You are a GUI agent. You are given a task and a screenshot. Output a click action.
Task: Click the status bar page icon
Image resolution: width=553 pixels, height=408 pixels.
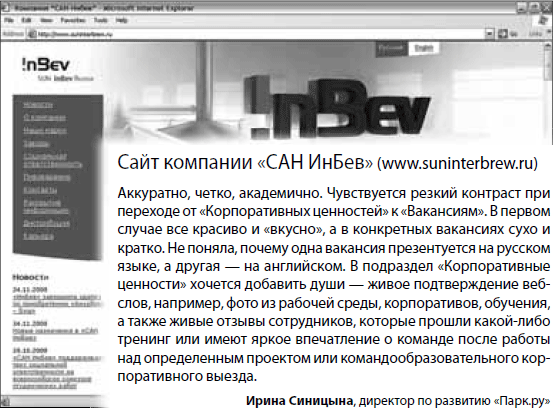pos(5,402)
